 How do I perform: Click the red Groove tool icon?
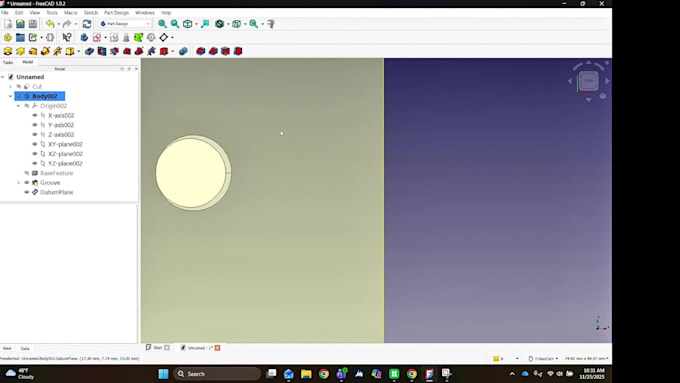(x=114, y=51)
